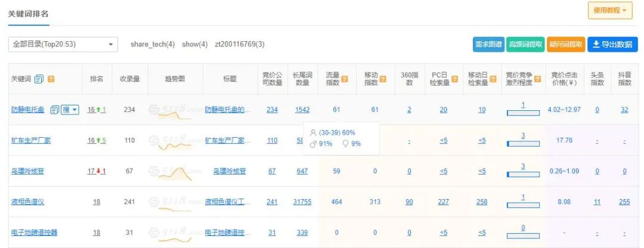
Task: Filter by the share_tech(4) directory
Action: click(153, 44)
